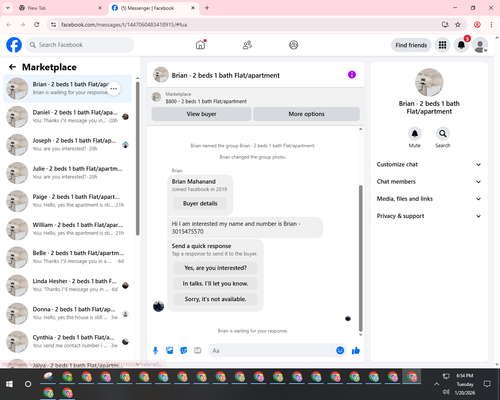Open options for Brian's conversation row

pyautogui.click(x=114, y=89)
